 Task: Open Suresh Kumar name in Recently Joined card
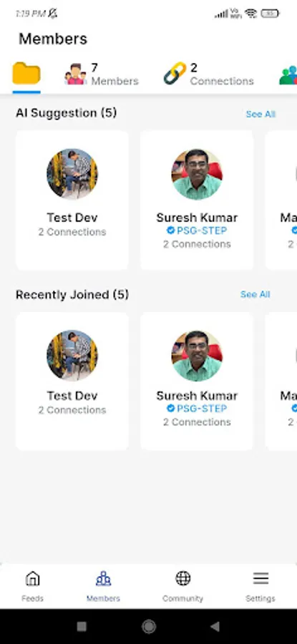point(197,396)
